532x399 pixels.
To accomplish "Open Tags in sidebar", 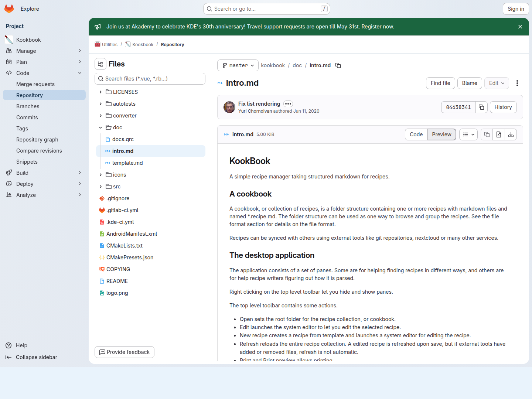I will coord(44,129).
